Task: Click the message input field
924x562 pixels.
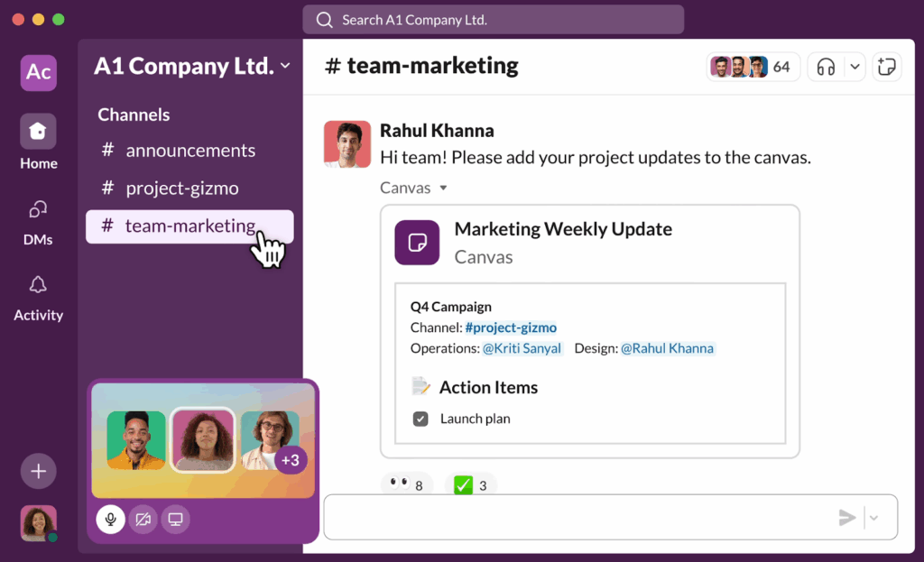Action: (577, 517)
